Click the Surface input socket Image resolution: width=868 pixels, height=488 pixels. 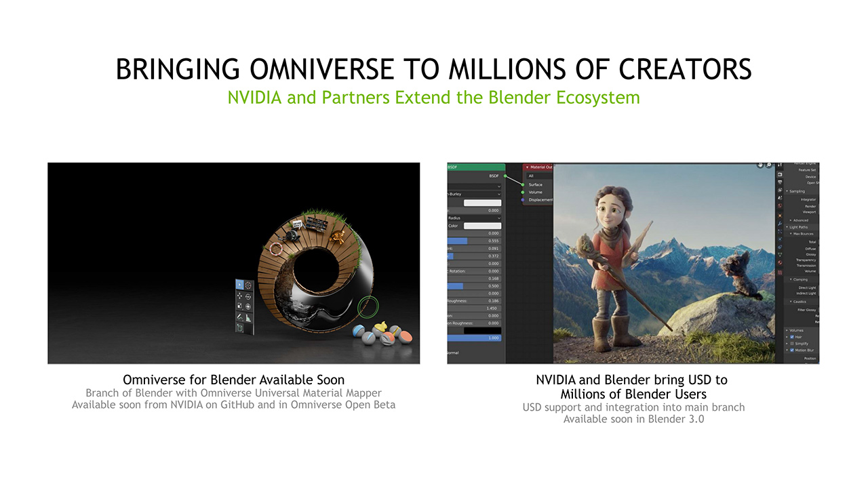pyautogui.click(x=523, y=184)
